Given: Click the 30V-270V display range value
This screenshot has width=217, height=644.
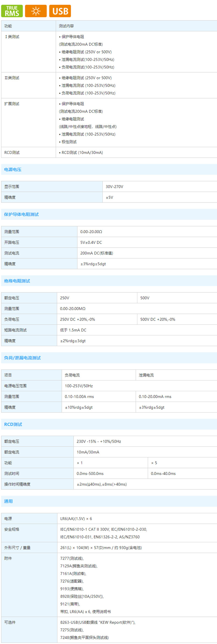Looking at the screenshot, I should 114,187.
